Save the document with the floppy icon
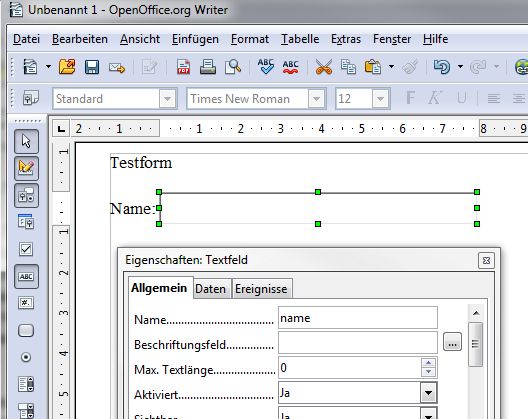528x419 pixels. (x=92, y=67)
